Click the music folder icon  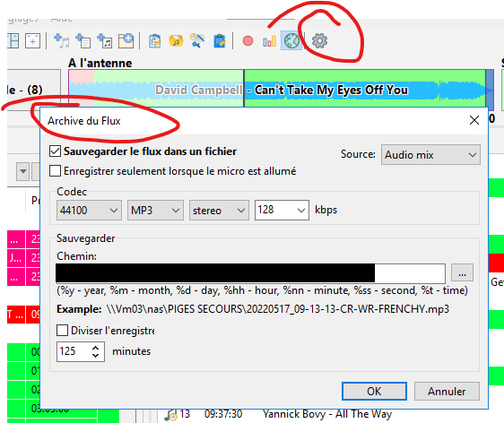(176, 41)
